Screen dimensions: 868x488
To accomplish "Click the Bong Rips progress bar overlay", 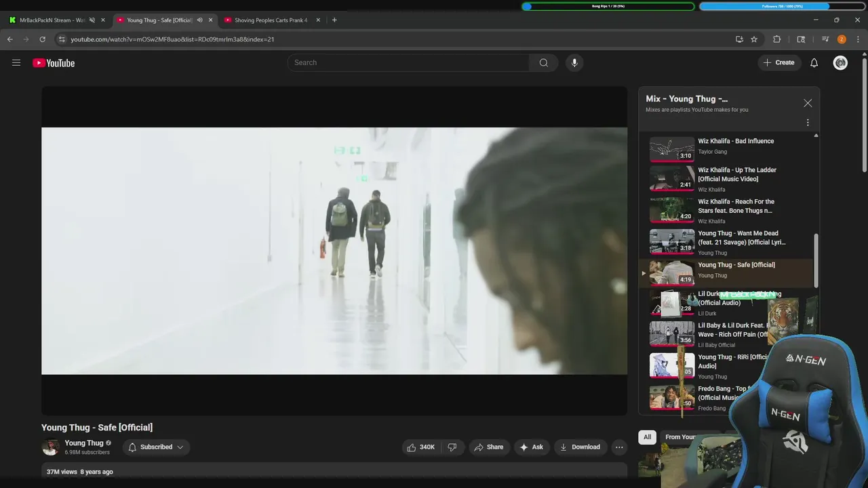I will pyautogui.click(x=608, y=6).
